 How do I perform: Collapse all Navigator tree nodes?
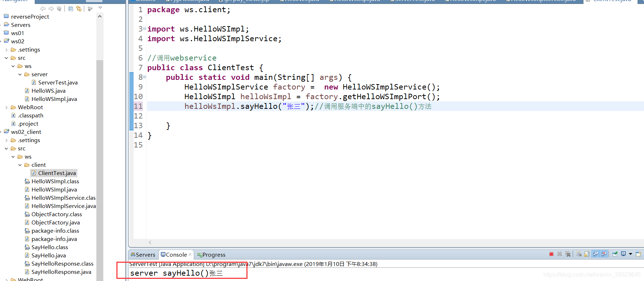point(71,9)
